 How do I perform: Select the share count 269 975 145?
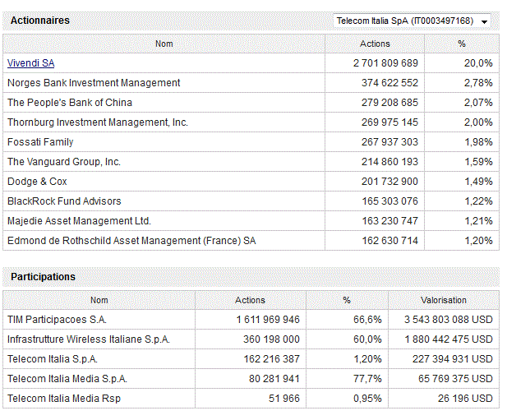click(390, 122)
